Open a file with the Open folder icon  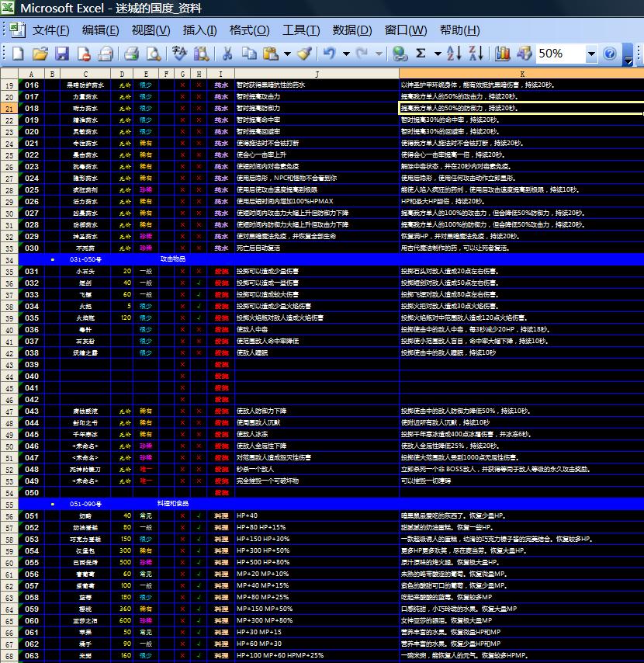[x=40, y=54]
